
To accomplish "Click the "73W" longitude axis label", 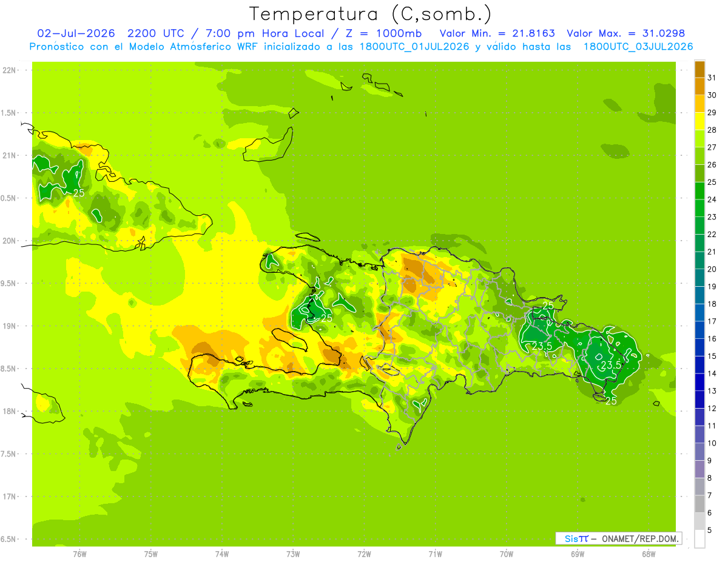I will coord(293,554).
